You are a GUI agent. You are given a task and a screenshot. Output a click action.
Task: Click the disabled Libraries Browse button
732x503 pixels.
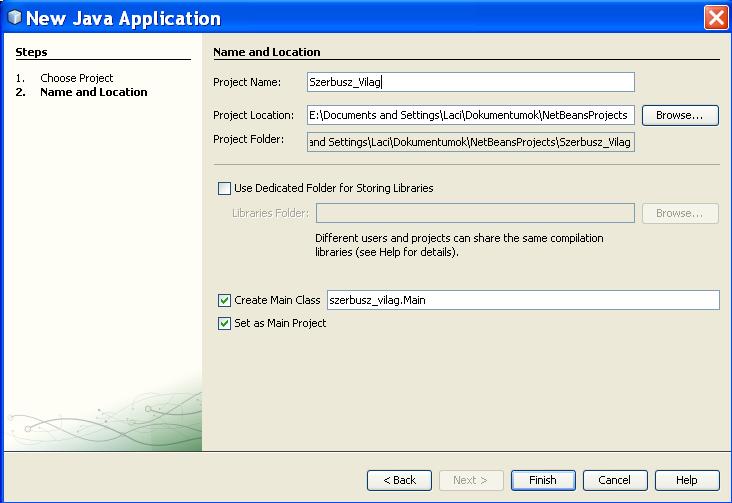[679, 213]
